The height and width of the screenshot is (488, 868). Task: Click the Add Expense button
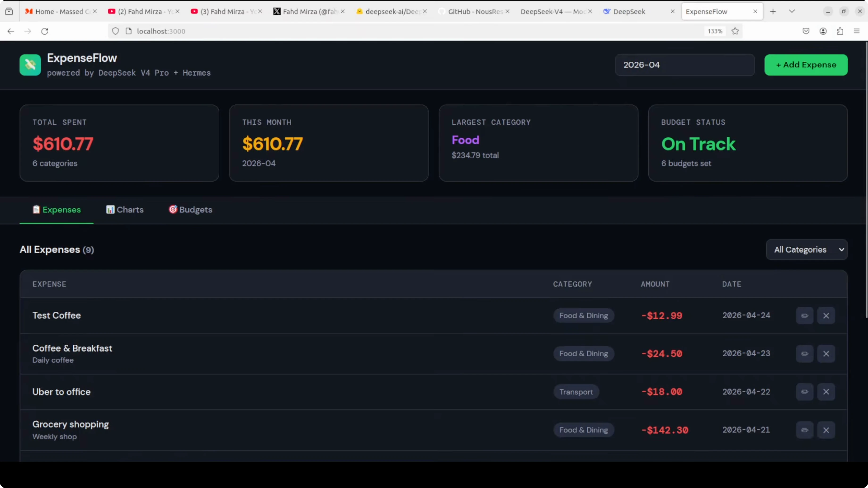(x=806, y=65)
